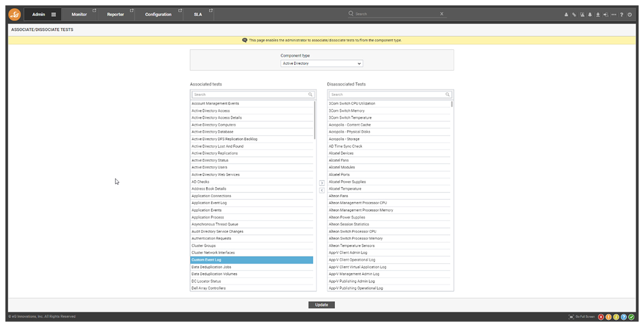Image resolution: width=644 pixels, height=327 pixels.
Task: Click the Disassociated Tests list scrollbar
Action: [452, 104]
